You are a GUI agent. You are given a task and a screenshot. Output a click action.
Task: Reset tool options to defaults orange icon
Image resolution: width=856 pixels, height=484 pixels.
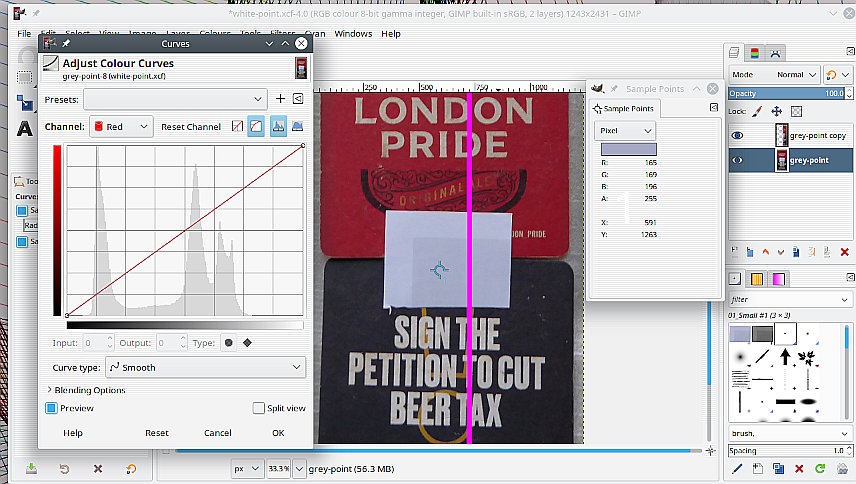click(x=131, y=468)
